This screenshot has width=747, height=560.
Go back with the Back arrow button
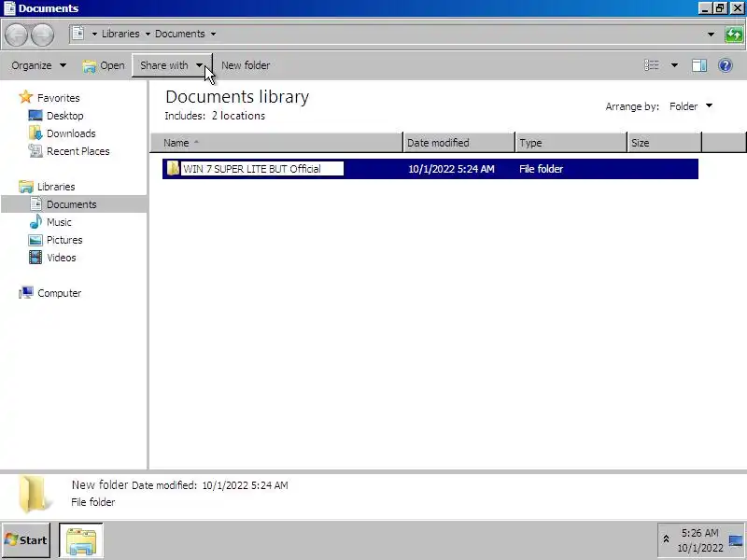[x=16, y=35]
